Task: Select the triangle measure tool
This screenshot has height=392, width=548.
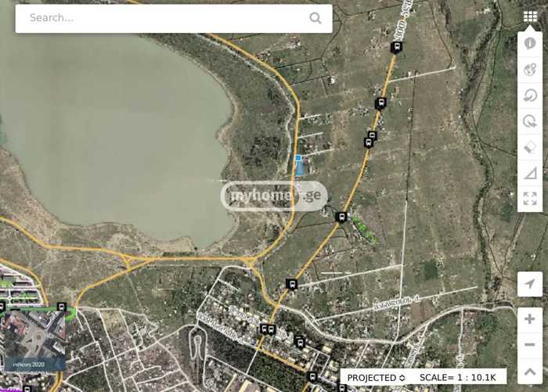Action: tap(530, 173)
